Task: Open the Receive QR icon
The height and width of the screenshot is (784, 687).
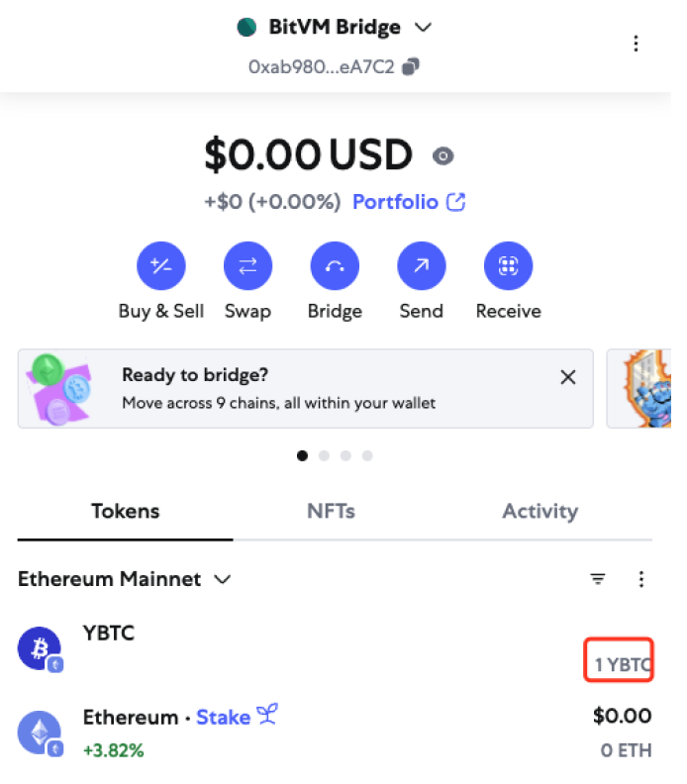Action: (x=508, y=265)
